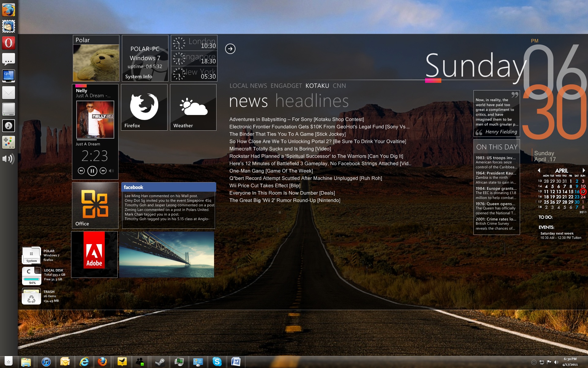Open the yellow bird Twitter client in taskbar
Image resolution: width=588 pixels, height=368 pixels.
tap(122, 362)
